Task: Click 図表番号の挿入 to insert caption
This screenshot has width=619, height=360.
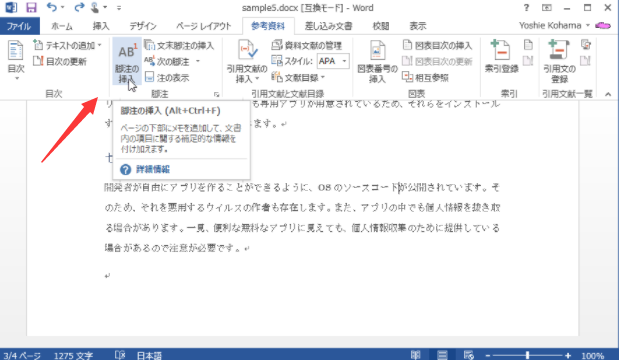Action: click(x=377, y=61)
